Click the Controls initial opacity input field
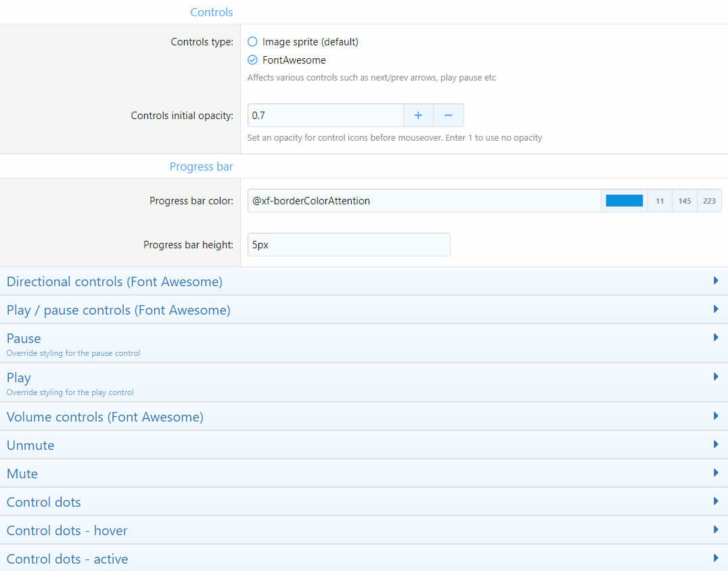728x571 pixels. click(x=325, y=116)
